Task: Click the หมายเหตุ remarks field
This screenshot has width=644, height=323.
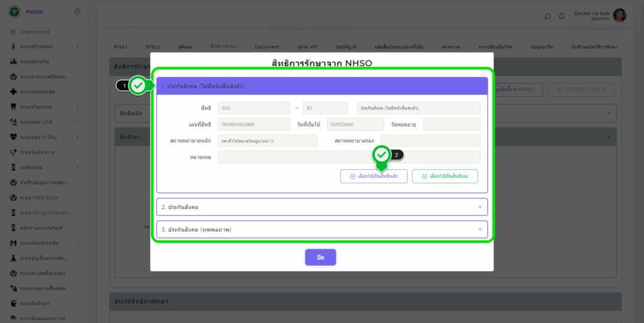Action: click(349, 157)
